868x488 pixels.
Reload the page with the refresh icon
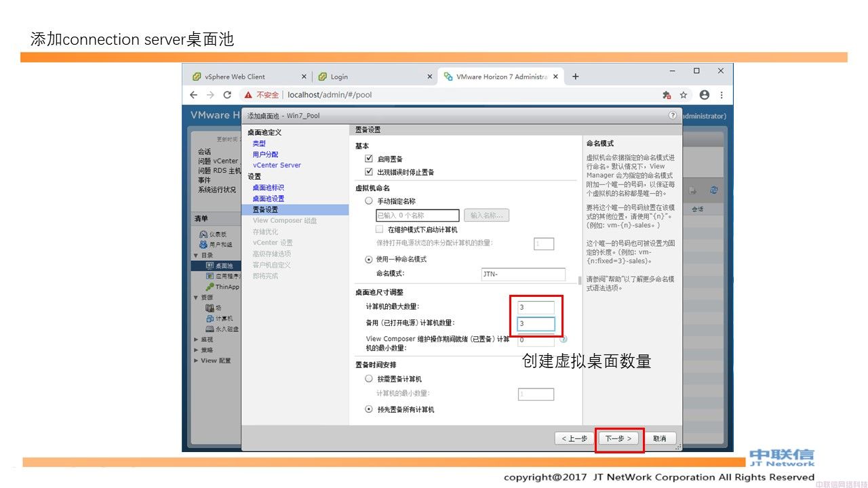tap(227, 95)
